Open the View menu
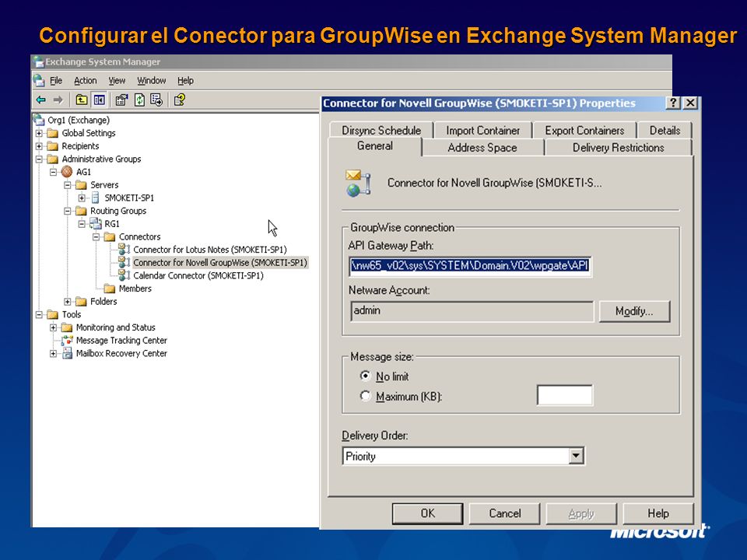The image size is (747, 560). tap(117, 80)
